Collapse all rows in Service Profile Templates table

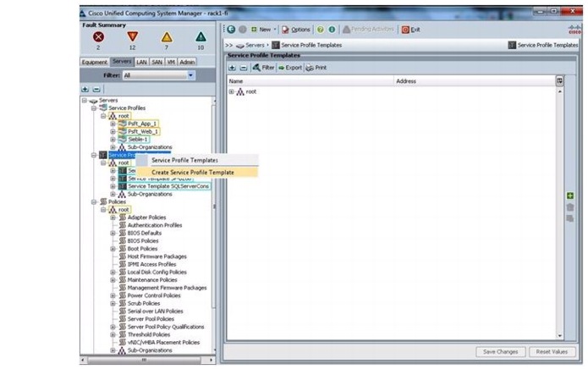(244, 68)
